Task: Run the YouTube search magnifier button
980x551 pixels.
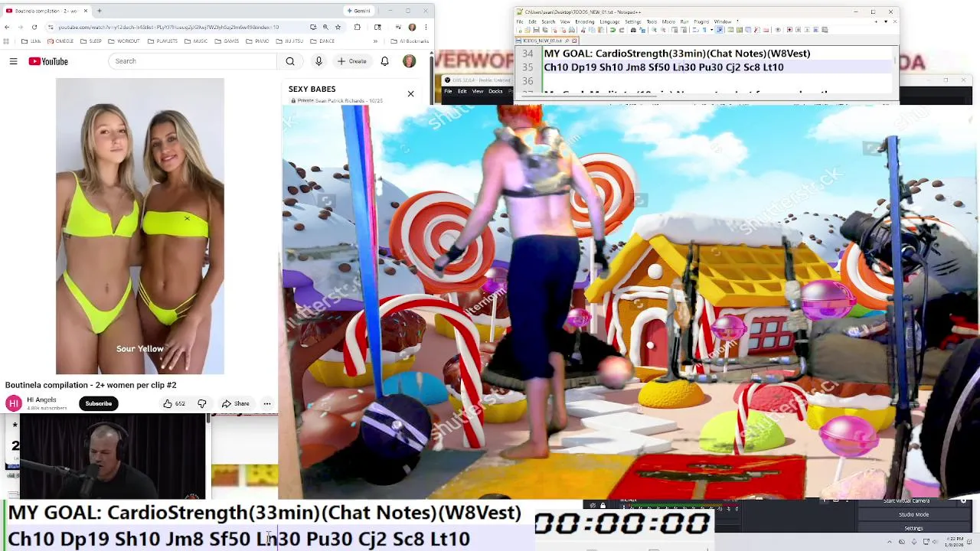Action: click(290, 61)
